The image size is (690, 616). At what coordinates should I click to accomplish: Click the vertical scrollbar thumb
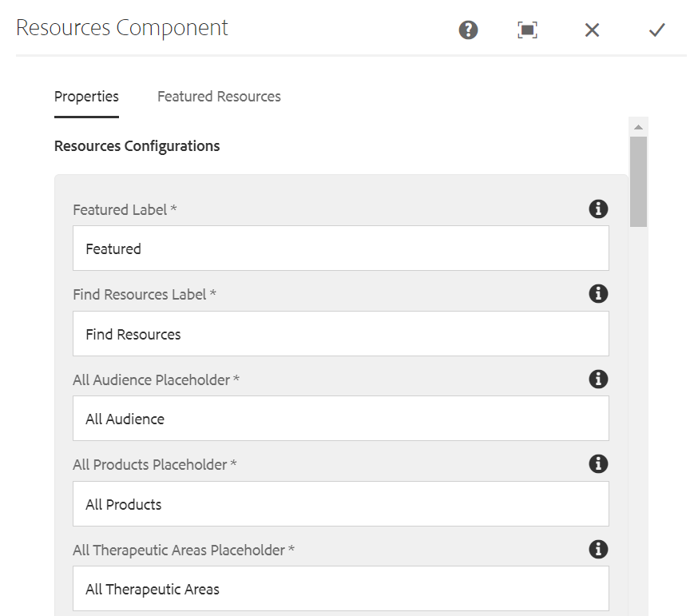(639, 181)
